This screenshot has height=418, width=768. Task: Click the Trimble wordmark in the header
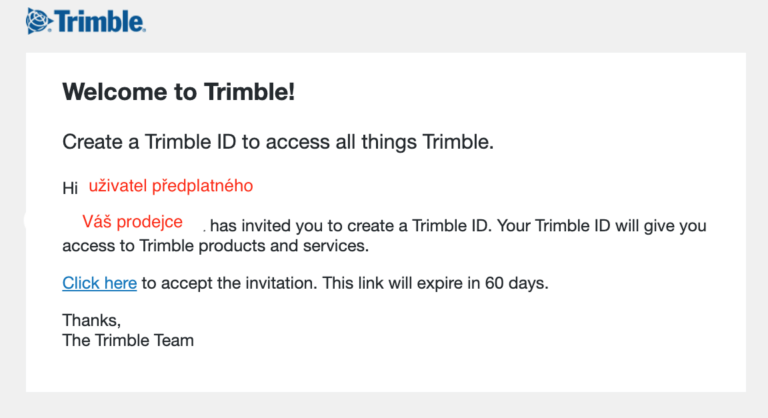(100, 20)
